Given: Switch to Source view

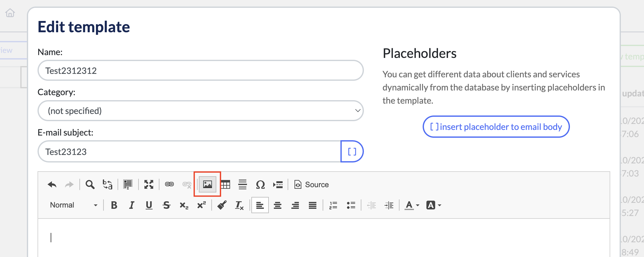Looking at the screenshot, I should point(312,185).
